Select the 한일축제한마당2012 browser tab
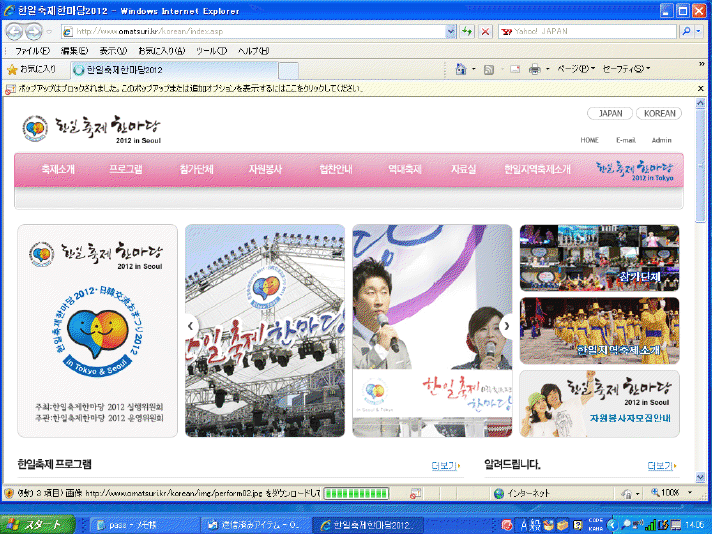The height and width of the screenshot is (534, 712). 174,70
